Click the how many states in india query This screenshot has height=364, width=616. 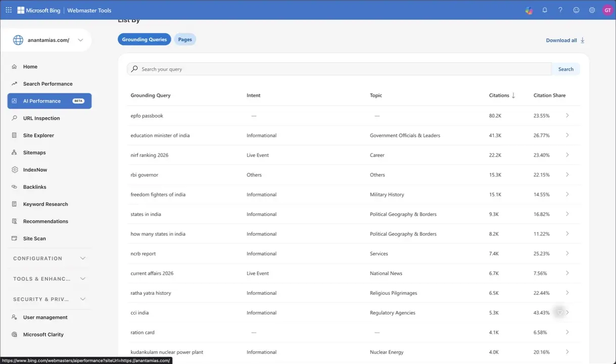point(158,234)
